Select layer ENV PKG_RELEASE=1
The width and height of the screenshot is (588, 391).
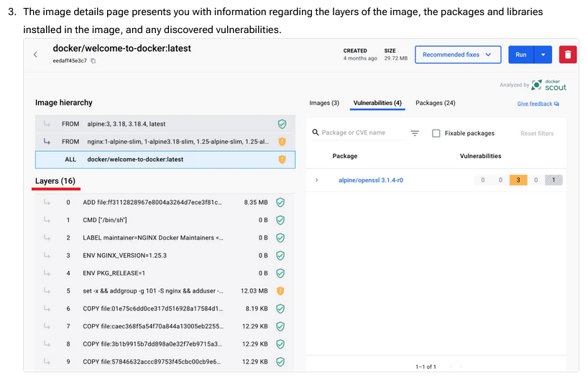(x=165, y=273)
